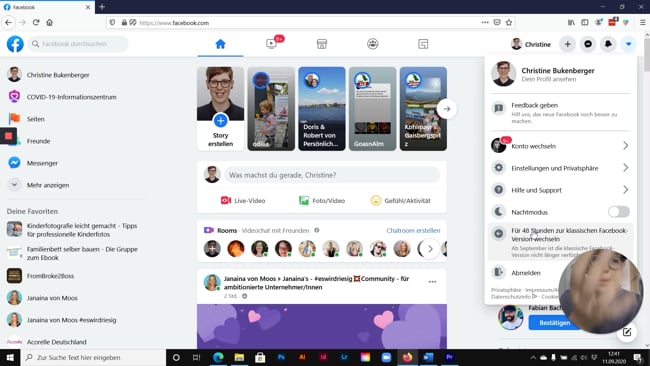Open the Groups tab

pos(373,44)
